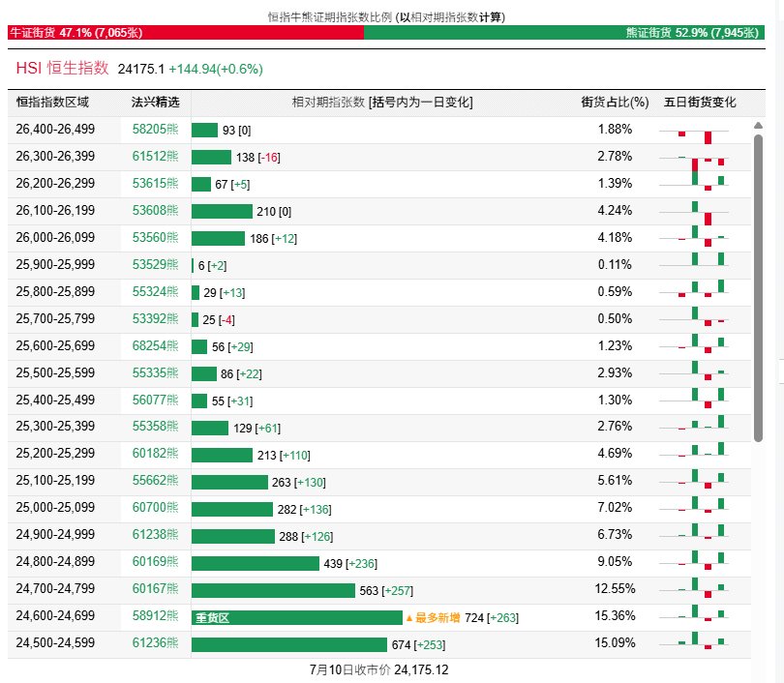Click the 法兴精选 column header

(x=155, y=103)
